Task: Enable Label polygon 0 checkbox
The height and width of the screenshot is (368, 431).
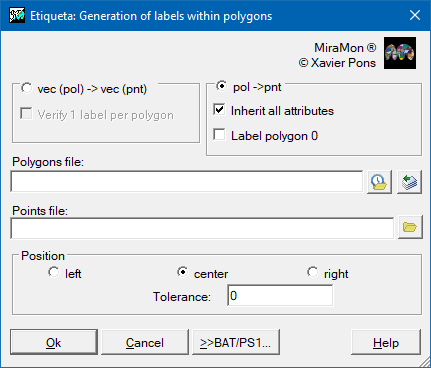Action: tap(219, 135)
